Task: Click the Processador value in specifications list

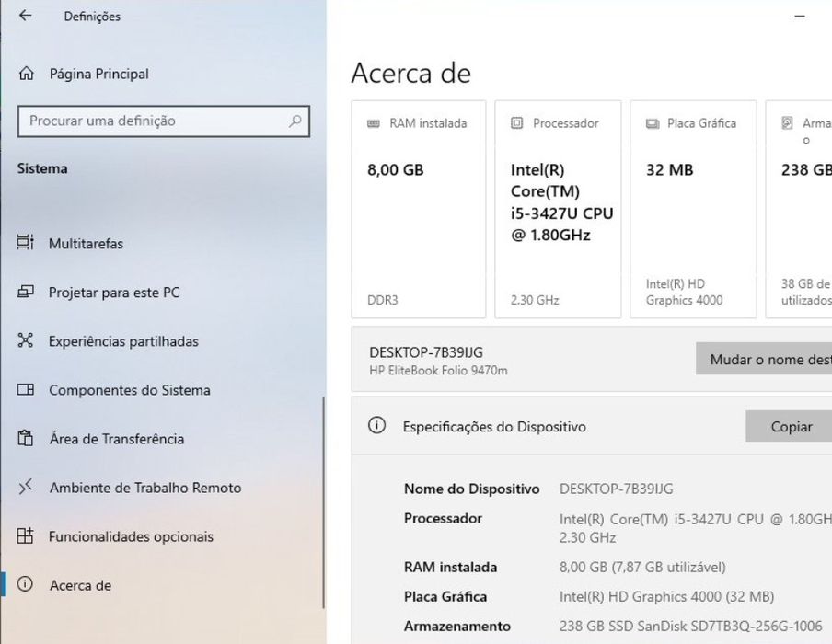Action: (696, 528)
